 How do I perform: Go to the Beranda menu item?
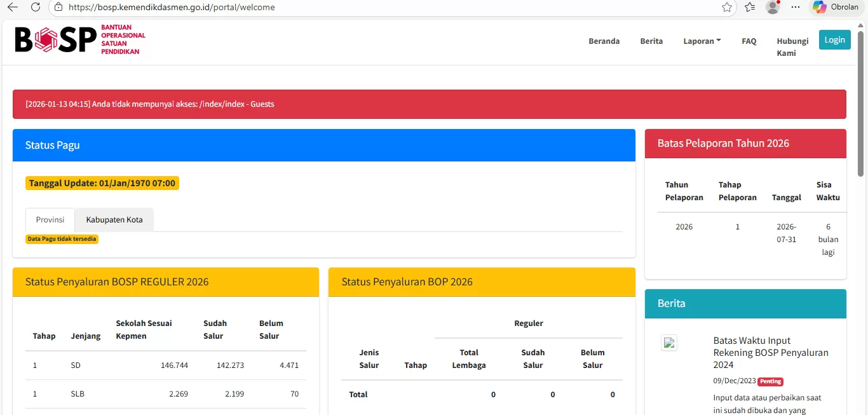[604, 41]
